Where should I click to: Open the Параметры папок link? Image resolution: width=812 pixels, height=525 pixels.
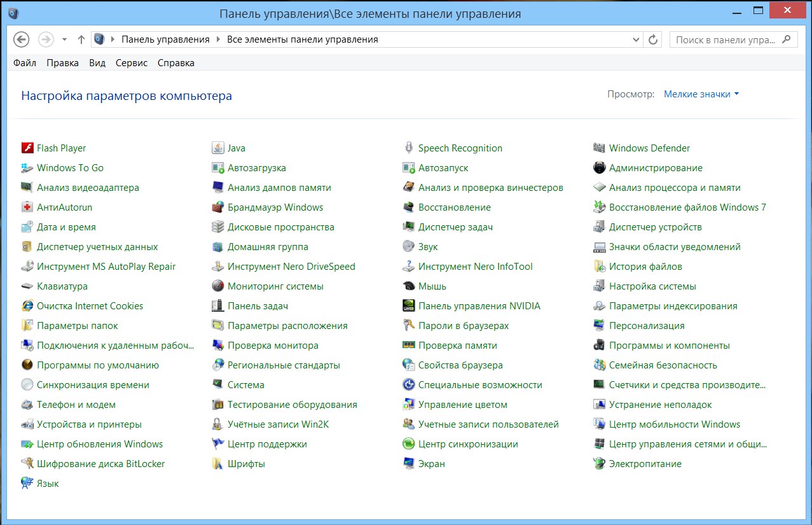[78, 326]
